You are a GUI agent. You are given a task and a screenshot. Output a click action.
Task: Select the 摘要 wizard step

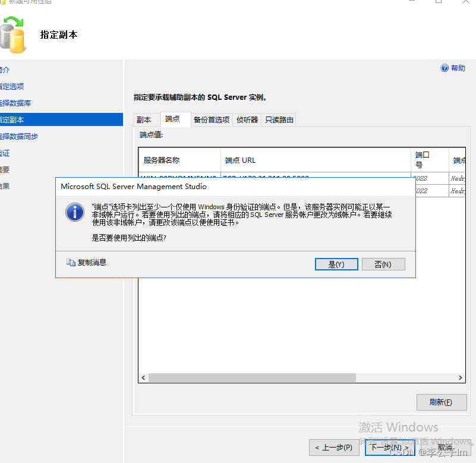tap(7, 169)
